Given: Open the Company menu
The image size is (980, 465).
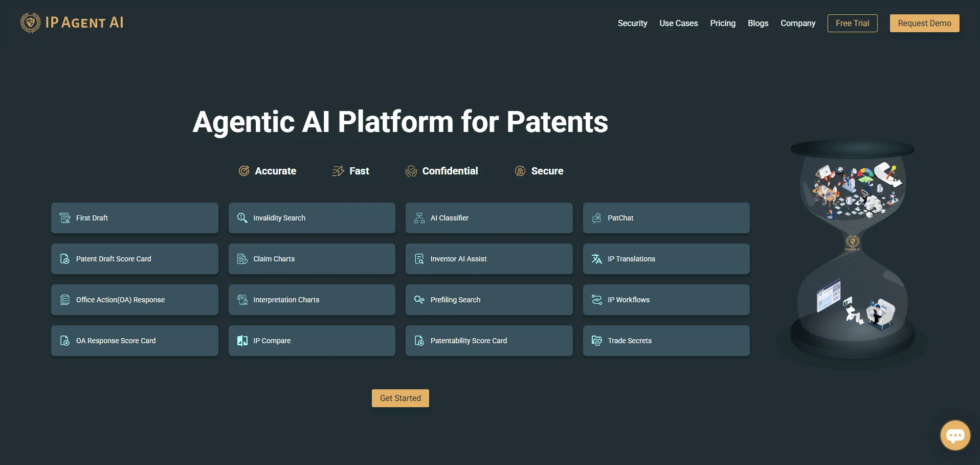Looking at the screenshot, I should pyautogui.click(x=797, y=24).
